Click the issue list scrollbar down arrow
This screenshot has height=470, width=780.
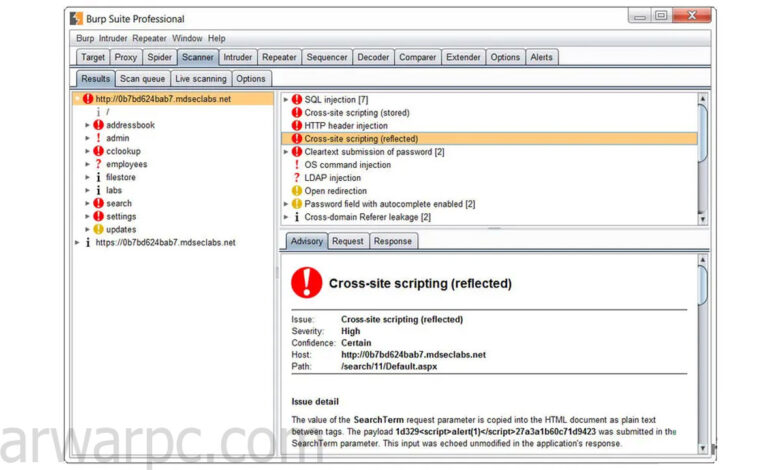[702, 219]
